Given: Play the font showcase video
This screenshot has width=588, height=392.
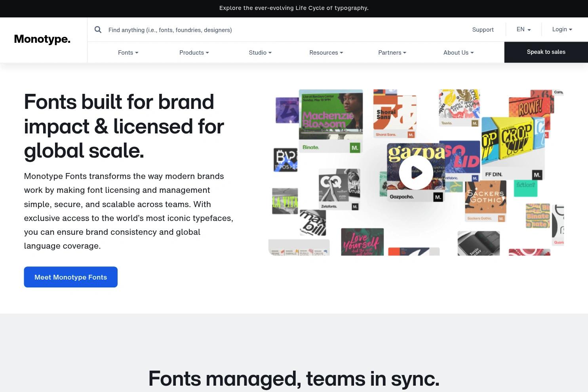Looking at the screenshot, I should click(x=416, y=172).
